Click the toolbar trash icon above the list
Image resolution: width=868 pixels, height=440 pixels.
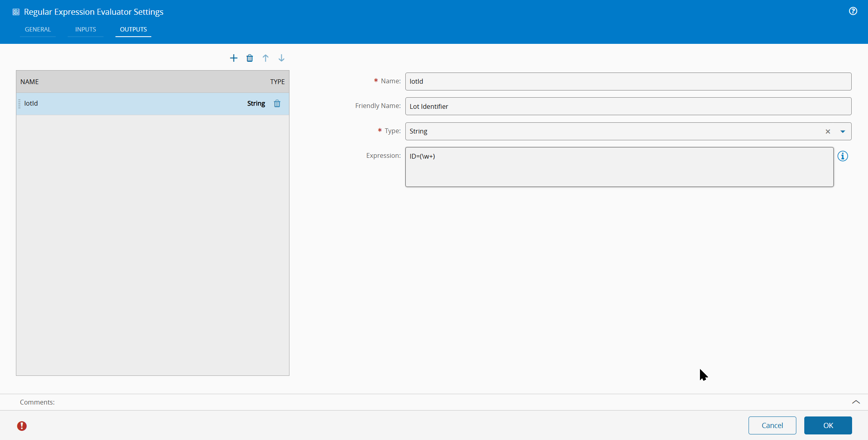[250, 58]
